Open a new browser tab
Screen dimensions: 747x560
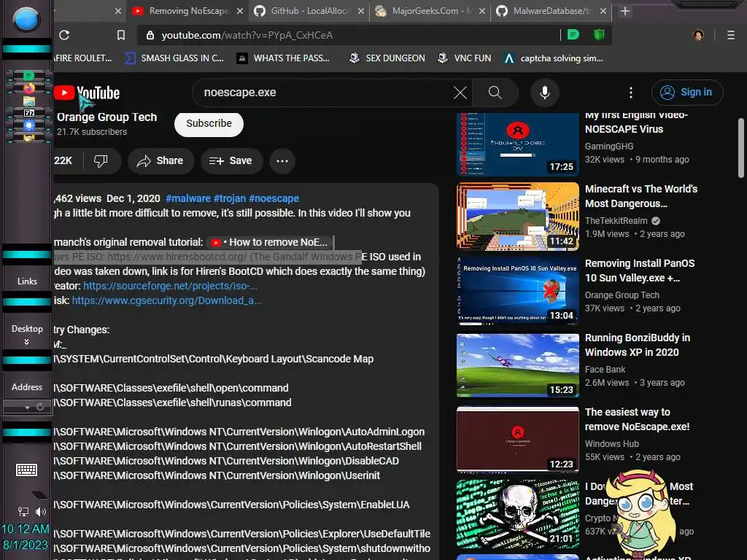click(625, 11)
